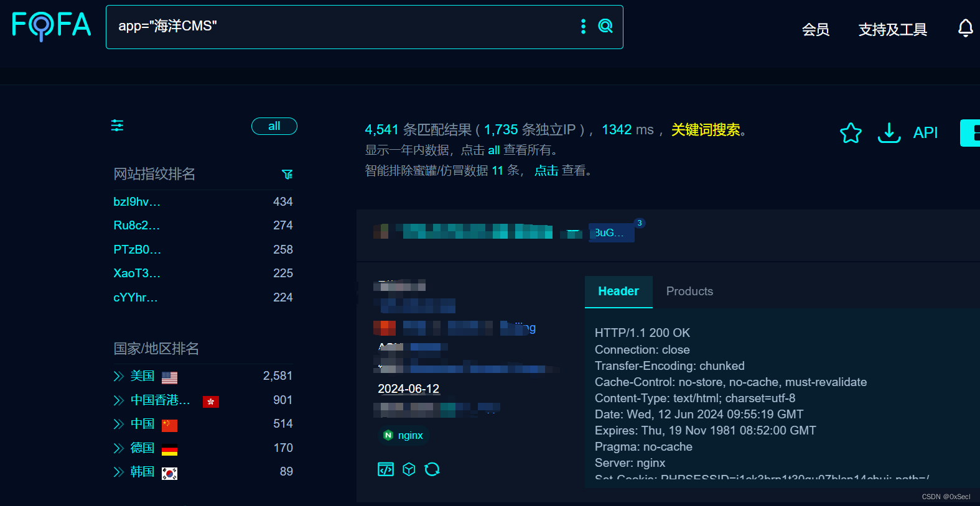
Task: Open the filter settings sliders icon
Action: pos(117,126)
